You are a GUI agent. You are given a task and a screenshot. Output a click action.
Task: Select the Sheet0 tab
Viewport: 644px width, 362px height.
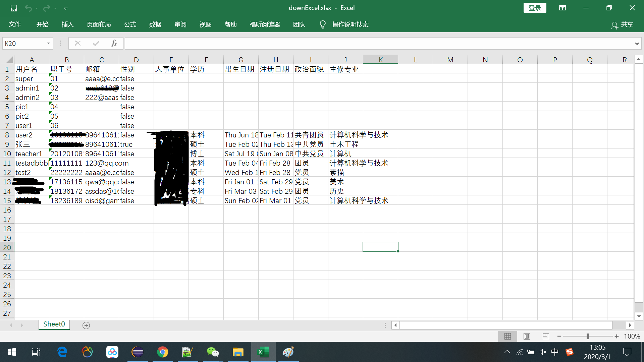coord(54,324)
